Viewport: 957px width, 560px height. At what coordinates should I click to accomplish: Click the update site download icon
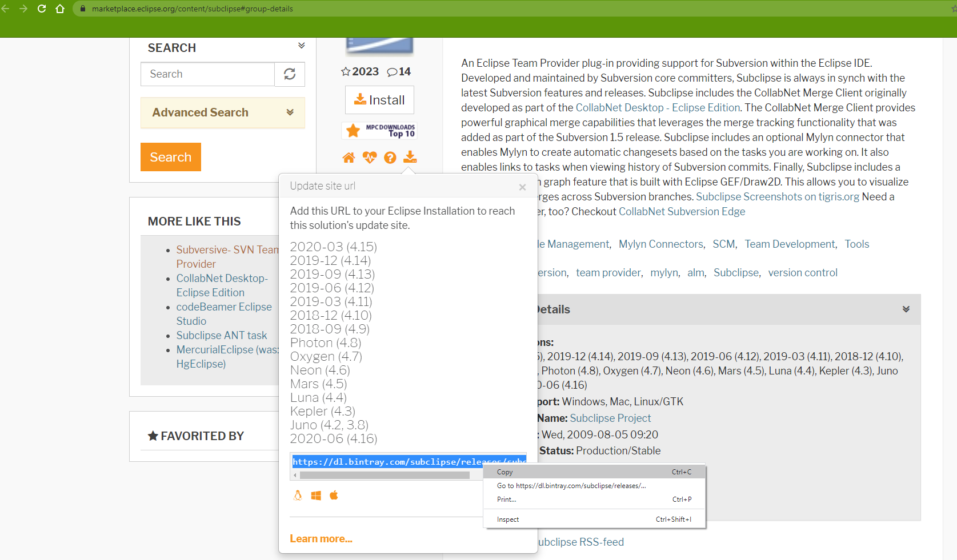tap(410, 157)
